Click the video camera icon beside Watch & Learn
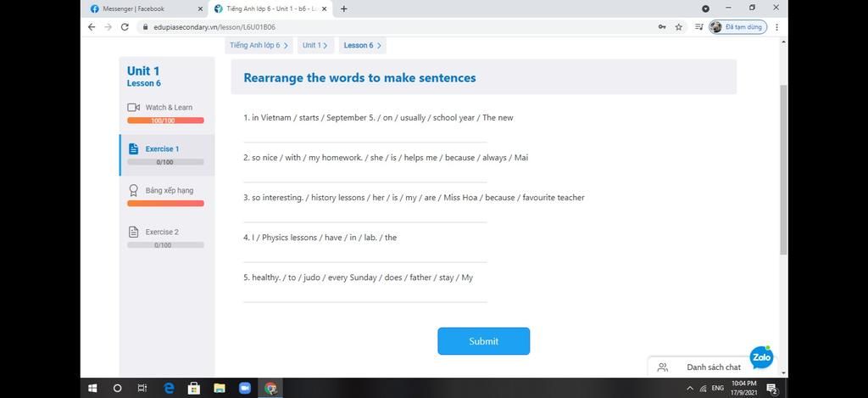This screenshot has height=398, width=868. [x=133, y=108]
